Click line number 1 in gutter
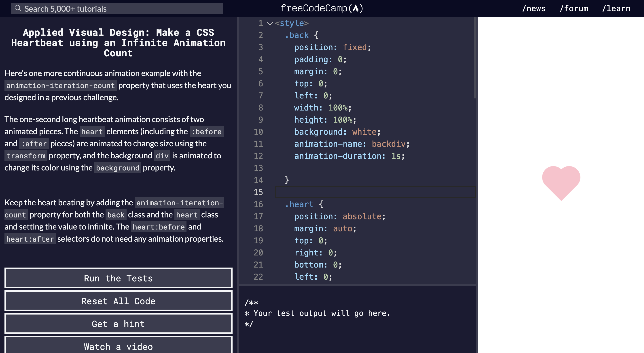 point(261,23)
